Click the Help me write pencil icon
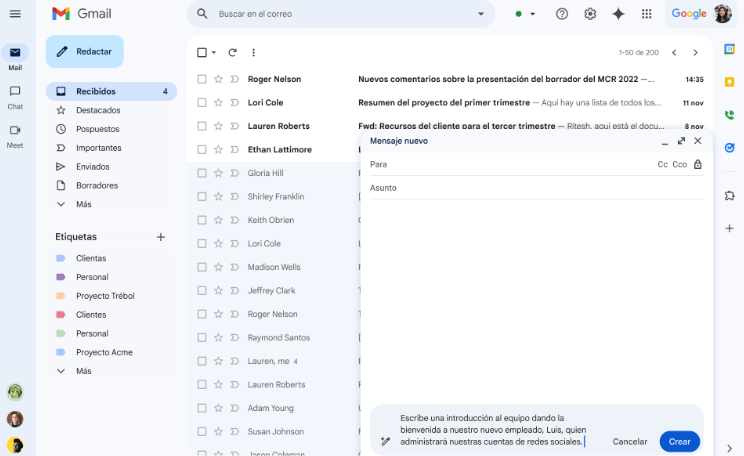The image size is (744, 456). point(385,441)
